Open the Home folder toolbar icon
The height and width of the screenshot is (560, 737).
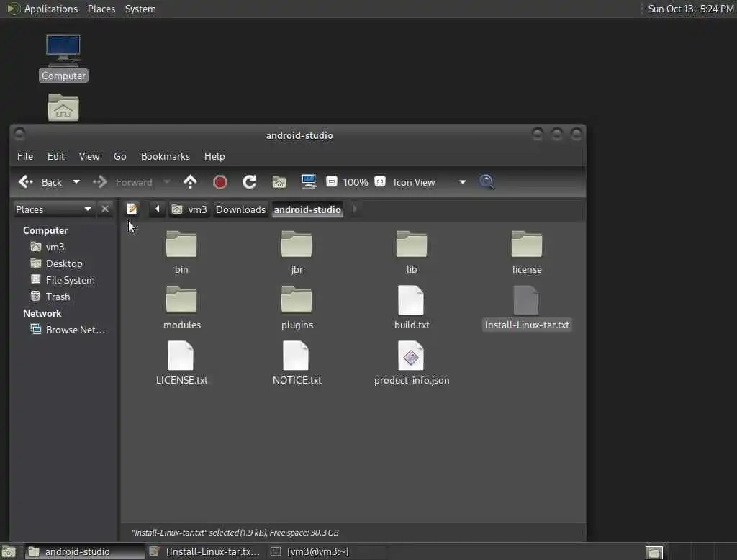279,182
